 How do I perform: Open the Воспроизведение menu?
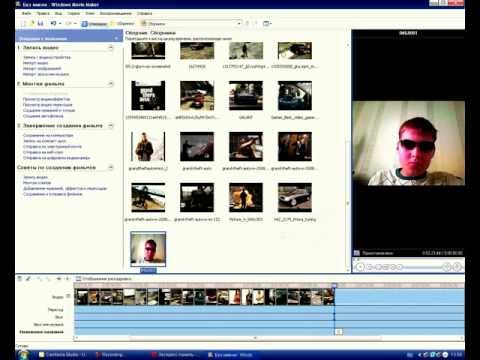click(x=116, y=13)
